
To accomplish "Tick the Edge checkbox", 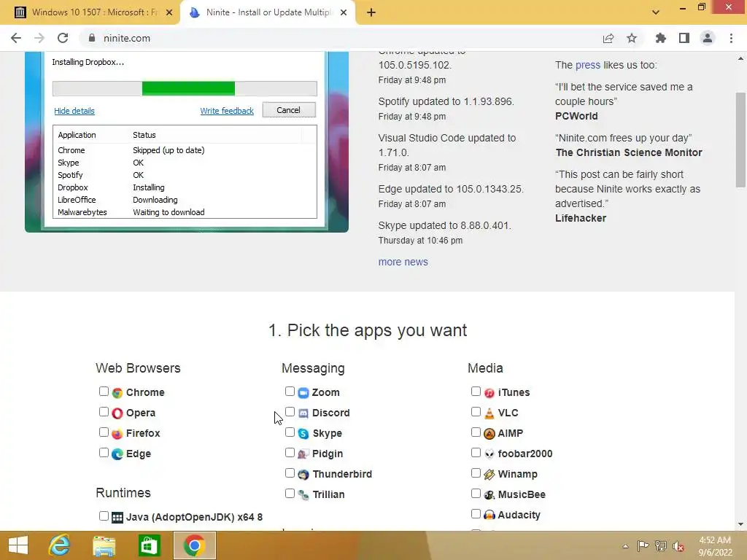I will click(x=104, y=453).
